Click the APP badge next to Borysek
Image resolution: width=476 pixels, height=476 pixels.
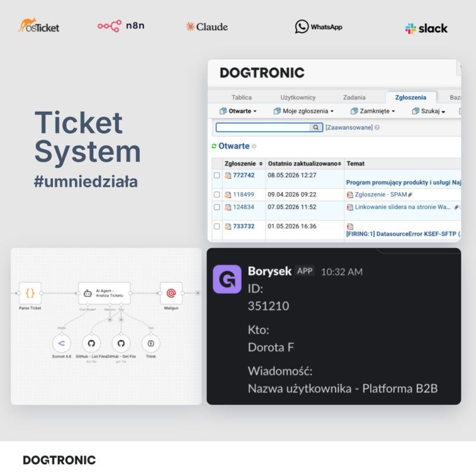click(305, 271)
